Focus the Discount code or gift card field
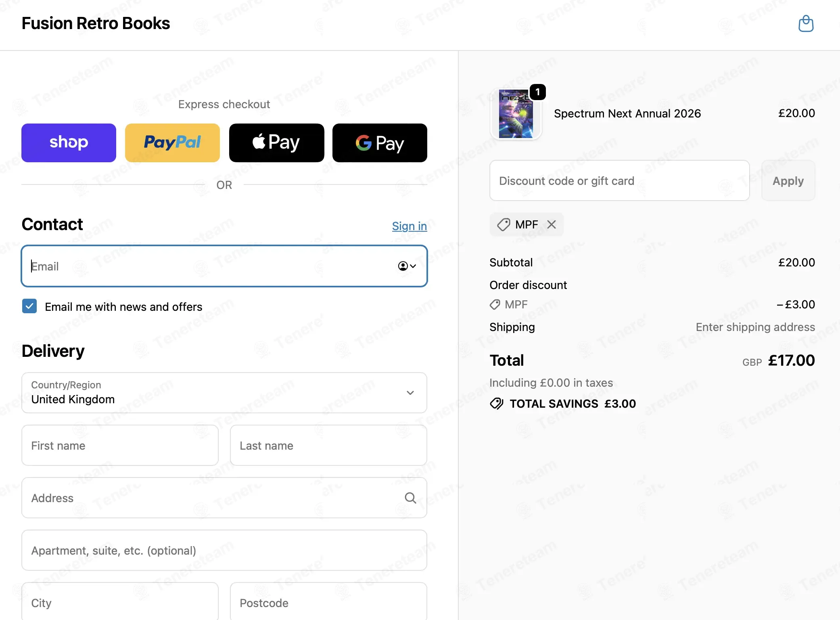 tap(619, 180)
